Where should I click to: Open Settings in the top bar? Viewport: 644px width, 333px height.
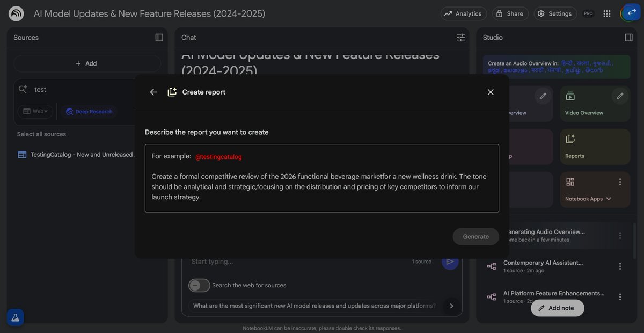[555, 13]
